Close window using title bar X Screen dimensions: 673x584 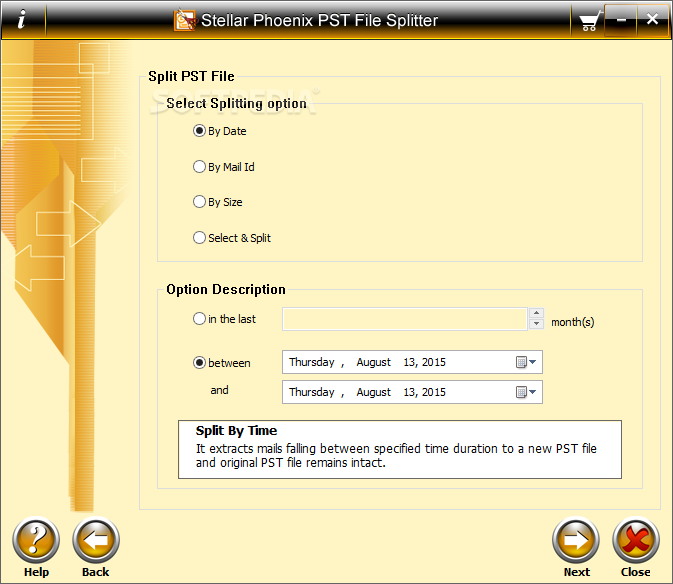652,19
